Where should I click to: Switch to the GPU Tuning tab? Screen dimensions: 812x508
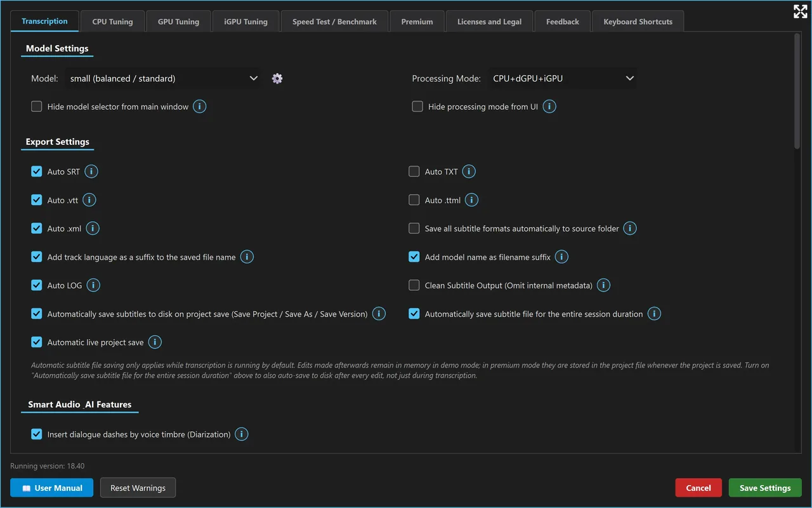tap(178, 21)
